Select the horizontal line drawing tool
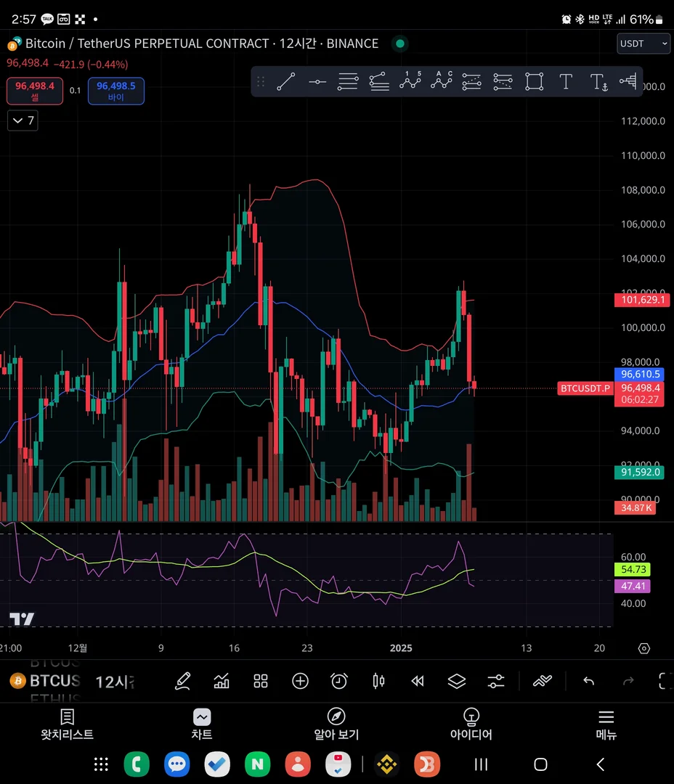The height and width of the screenshot is (784, 674). 317,81
